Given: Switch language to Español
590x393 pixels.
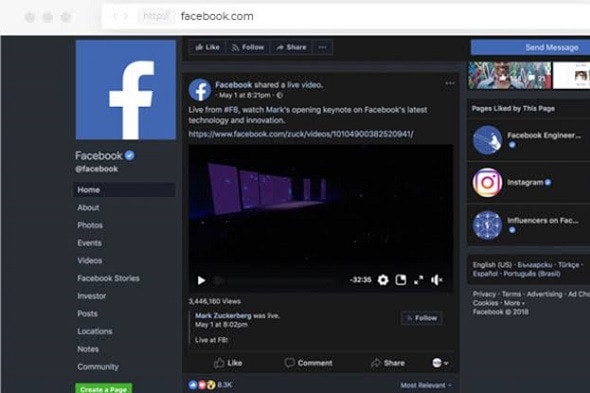Looking at the screenshot, I should pos(485,274).
